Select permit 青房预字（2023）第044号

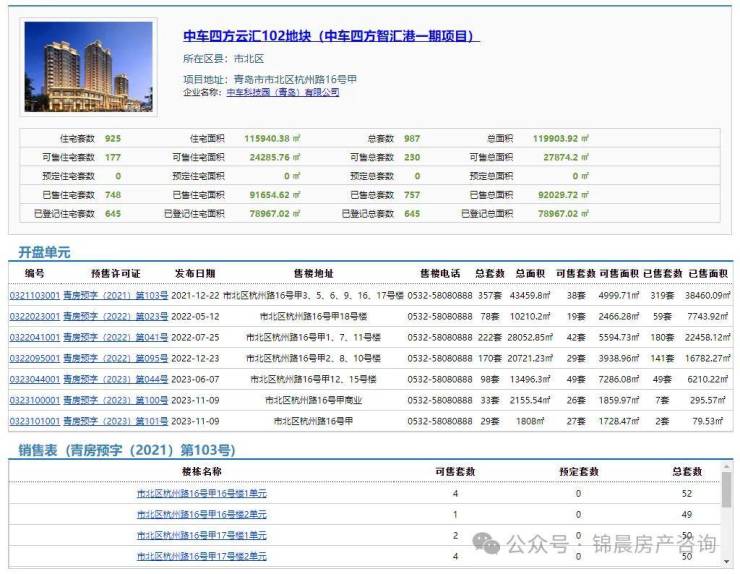(x=115, y=380)
